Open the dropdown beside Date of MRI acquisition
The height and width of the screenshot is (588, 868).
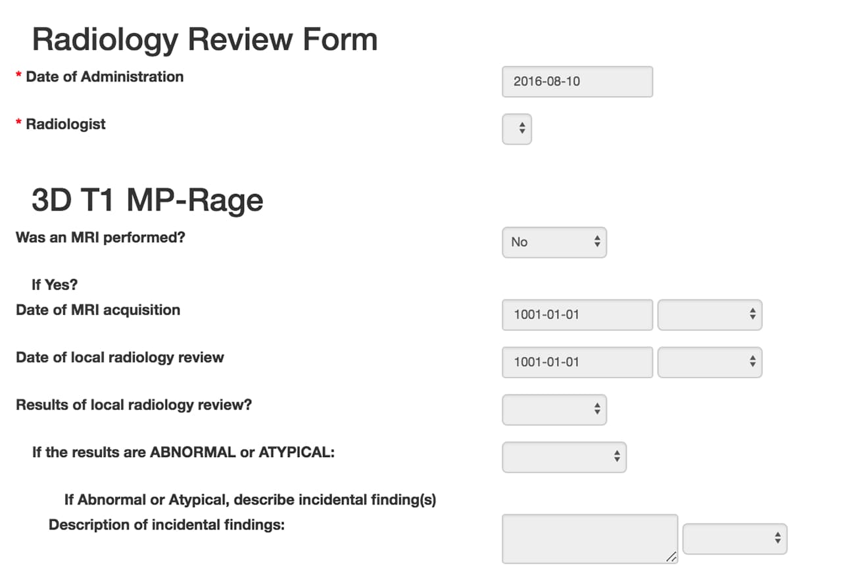tap(710, 314)
